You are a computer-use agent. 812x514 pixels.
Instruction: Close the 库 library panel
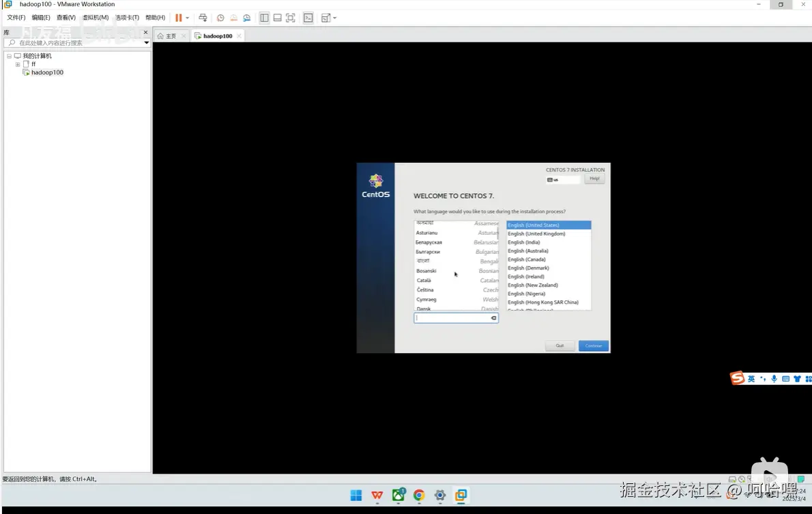coord(145,32)
